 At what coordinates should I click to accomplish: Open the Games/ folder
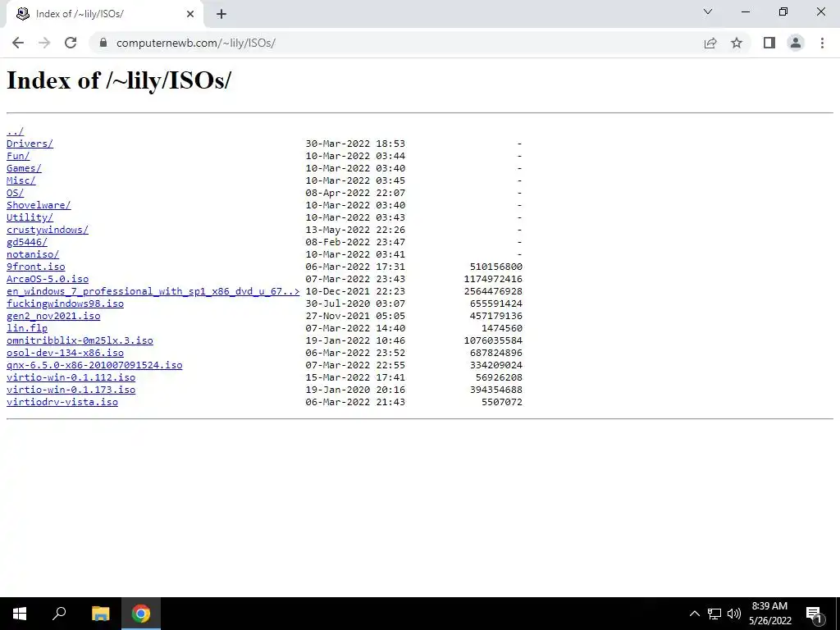(24, 168)
